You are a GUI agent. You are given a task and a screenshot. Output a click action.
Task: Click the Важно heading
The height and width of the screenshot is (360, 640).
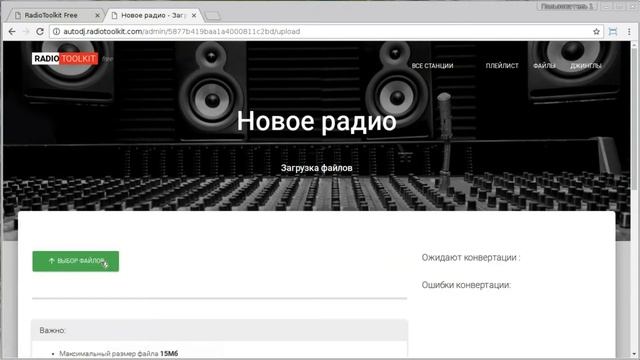coord(52,330)
